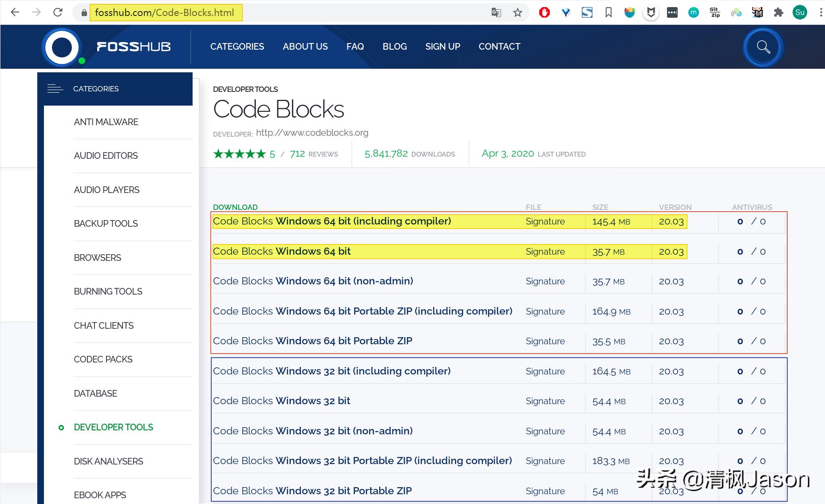
Task: Click the DEVELOPER TOOLS active category marker
Action: [x=61, y=427]
